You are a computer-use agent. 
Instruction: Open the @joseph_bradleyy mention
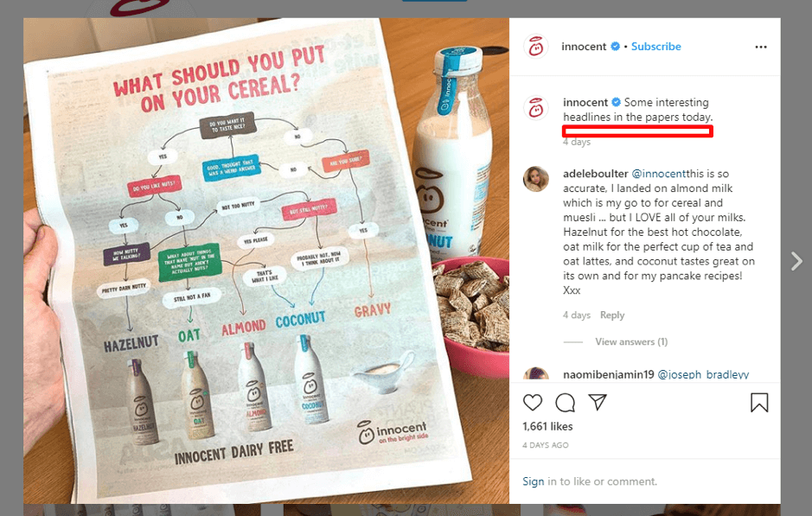click(703, 374)
